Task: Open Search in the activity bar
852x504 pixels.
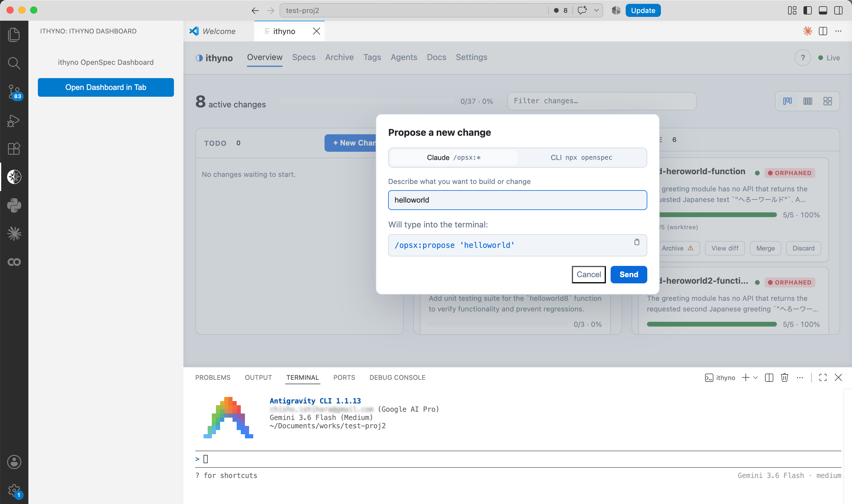Action: [x=14, y=63]
